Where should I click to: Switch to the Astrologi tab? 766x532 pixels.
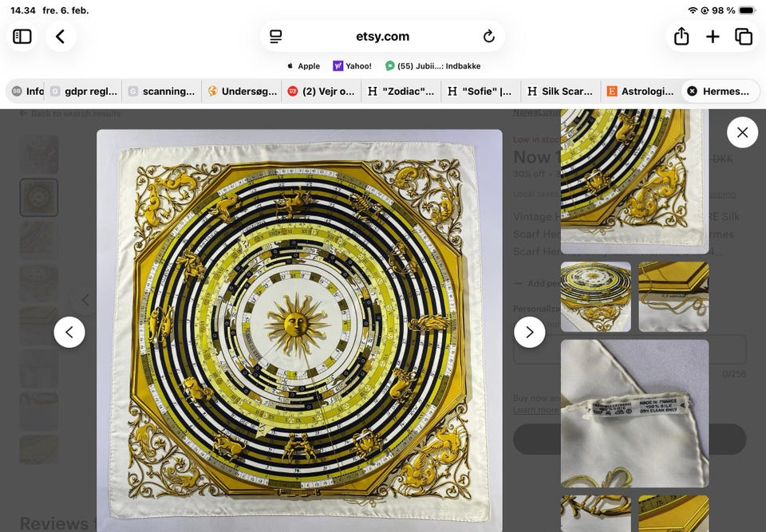point(641,91)
